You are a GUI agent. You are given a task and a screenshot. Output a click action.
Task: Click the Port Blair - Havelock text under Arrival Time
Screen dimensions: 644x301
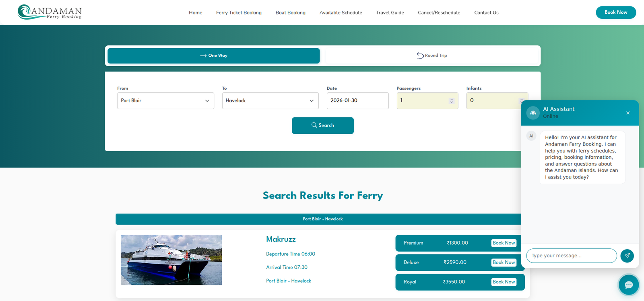coord(289,281)
